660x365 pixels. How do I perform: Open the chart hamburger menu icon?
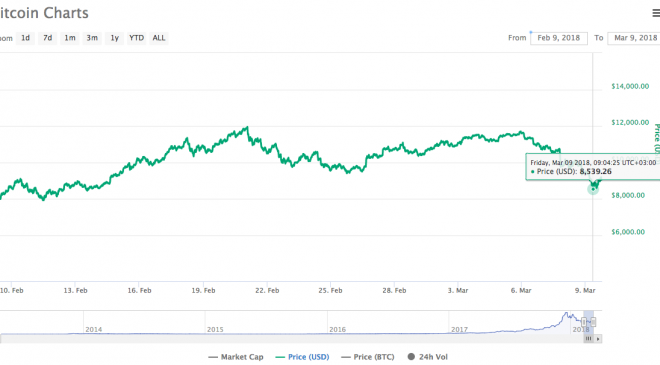[x=656, y=13]
